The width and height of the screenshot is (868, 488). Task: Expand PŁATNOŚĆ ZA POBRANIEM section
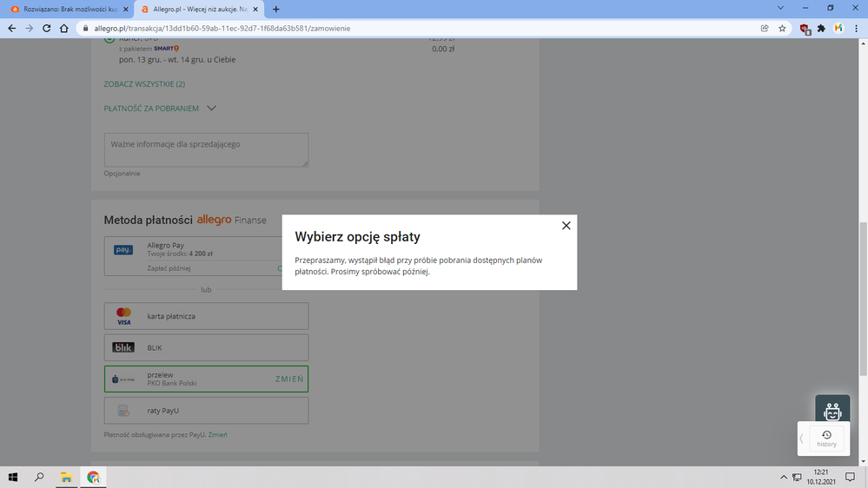click(159, 109)
